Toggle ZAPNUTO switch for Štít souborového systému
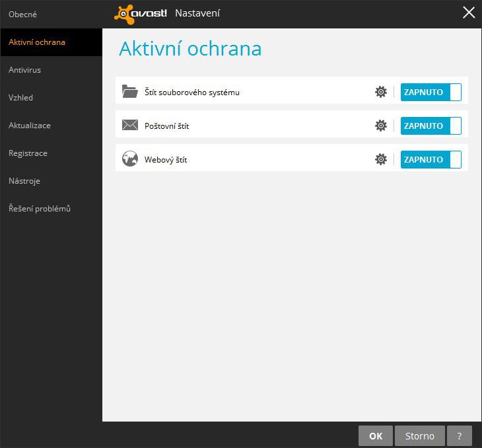482x448 pixels. (x=430, y=92)
